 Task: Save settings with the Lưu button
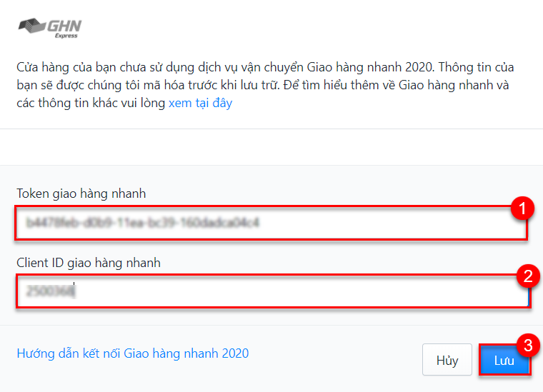504,360
